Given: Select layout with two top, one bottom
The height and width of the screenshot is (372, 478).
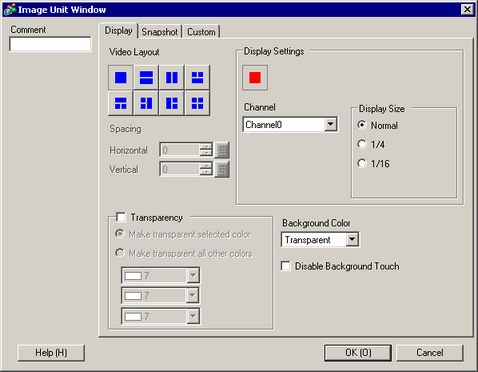Looking at the screenshot, I should click(197, 77).
